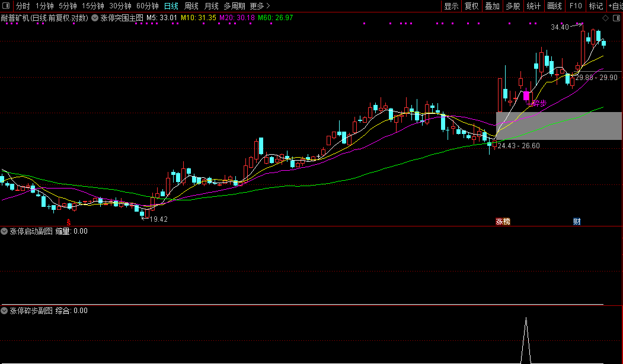
Task: Open the 多周期 multi-period view
Action: [234, 6]
